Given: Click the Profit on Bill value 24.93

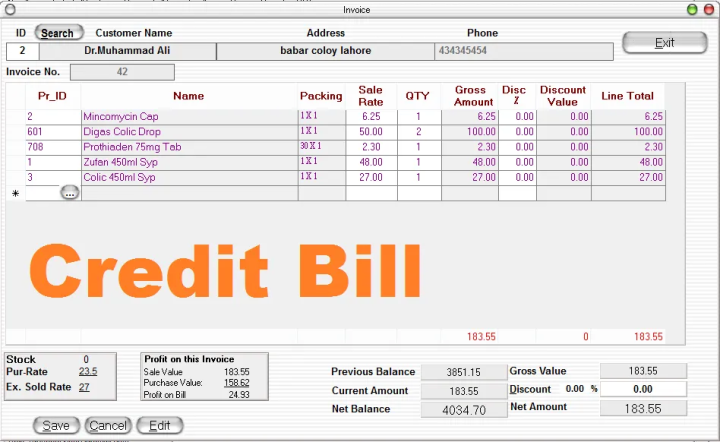Looking at the screenshot, I should pos(239,395).
